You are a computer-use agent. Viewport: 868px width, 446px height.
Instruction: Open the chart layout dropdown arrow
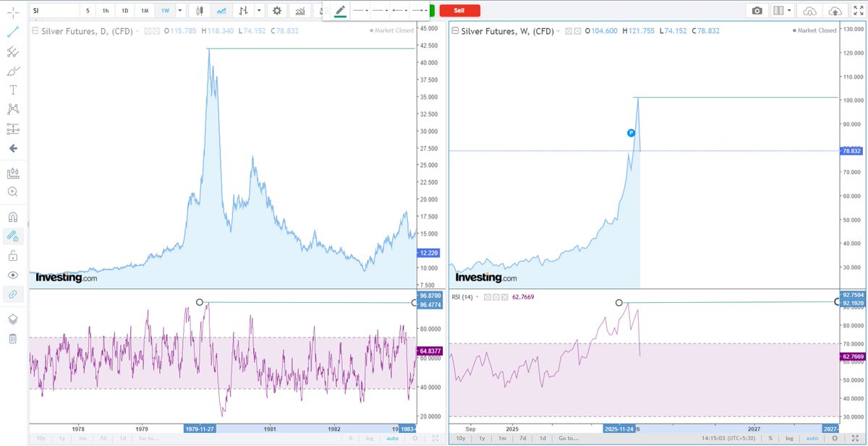[790, 11]
